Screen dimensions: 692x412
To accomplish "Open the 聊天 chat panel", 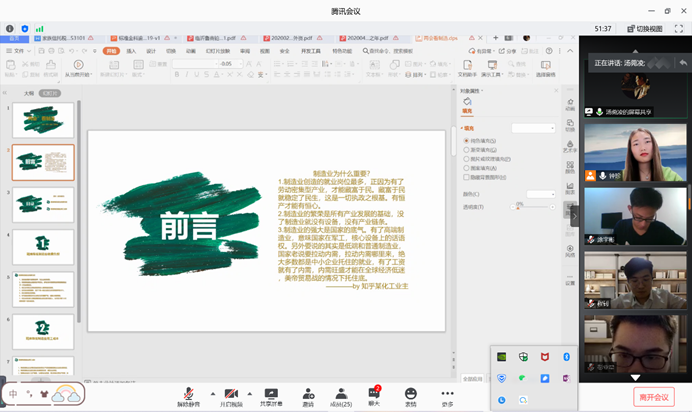I will tap(374, 395).
